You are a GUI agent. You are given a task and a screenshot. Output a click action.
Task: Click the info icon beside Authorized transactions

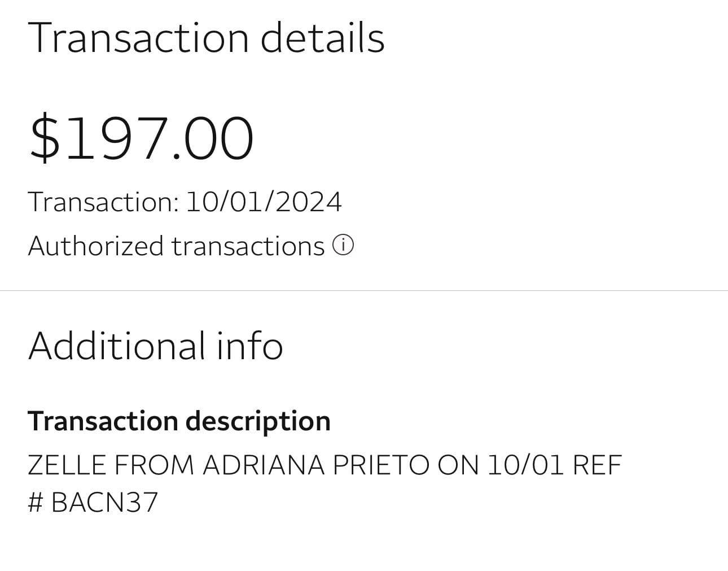[343, 246]
